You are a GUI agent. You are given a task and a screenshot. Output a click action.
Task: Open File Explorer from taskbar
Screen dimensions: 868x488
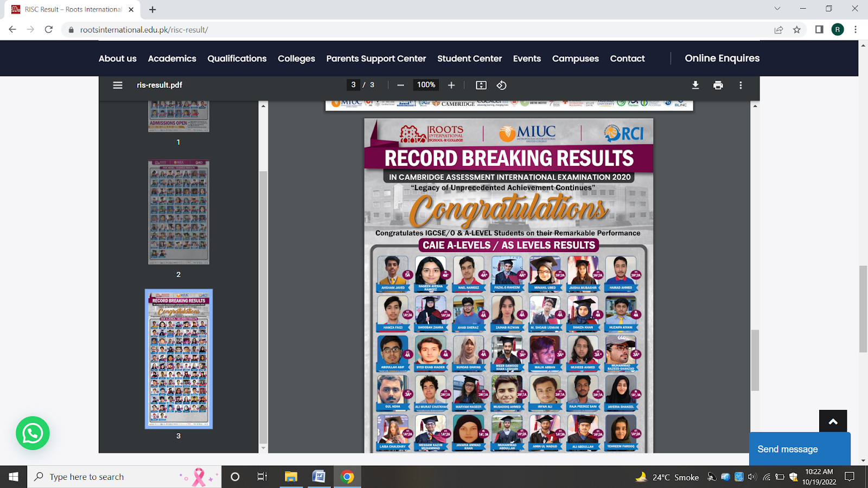[x=291, y=477]
